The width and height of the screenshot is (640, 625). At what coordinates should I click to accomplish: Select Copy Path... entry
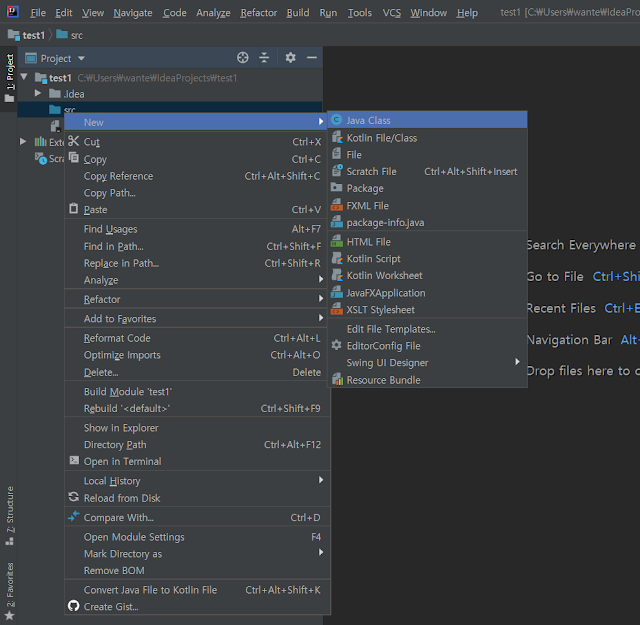coord(198,193)
